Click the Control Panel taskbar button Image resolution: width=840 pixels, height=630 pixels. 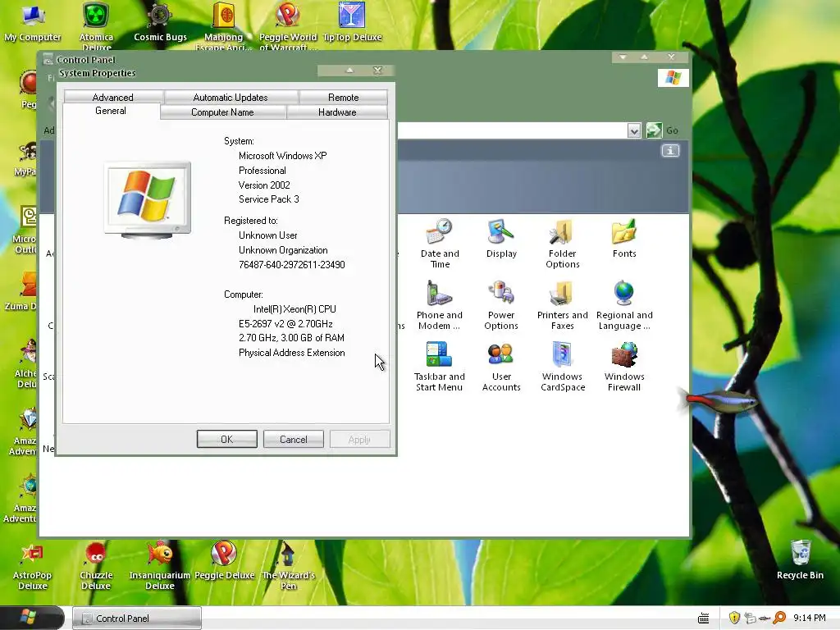tap(137, 619)
